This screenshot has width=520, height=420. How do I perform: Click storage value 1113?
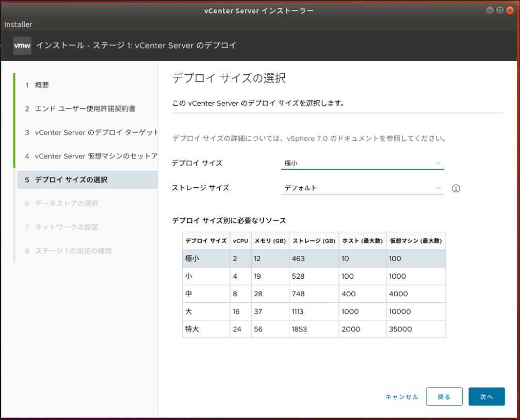pos(298,312)
